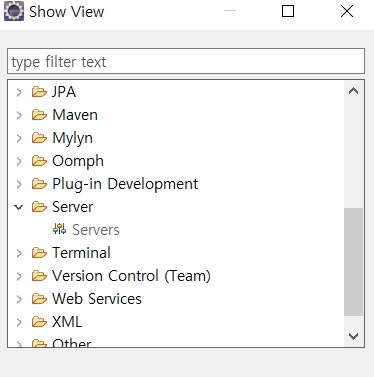Click the Maven folder icon
Image resolution: width=374 pixels, height=377 pixels.
tap(39, 115)
